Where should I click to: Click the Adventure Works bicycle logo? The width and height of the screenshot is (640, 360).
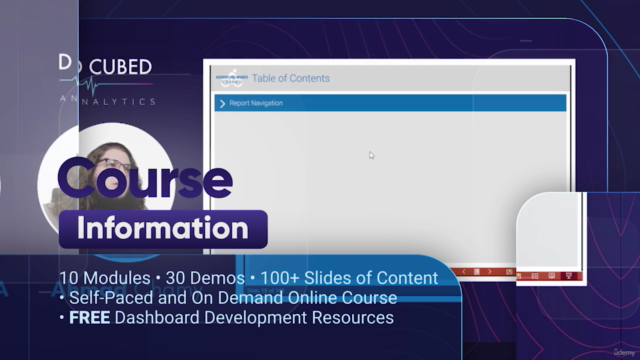click(x=231, y=78)
